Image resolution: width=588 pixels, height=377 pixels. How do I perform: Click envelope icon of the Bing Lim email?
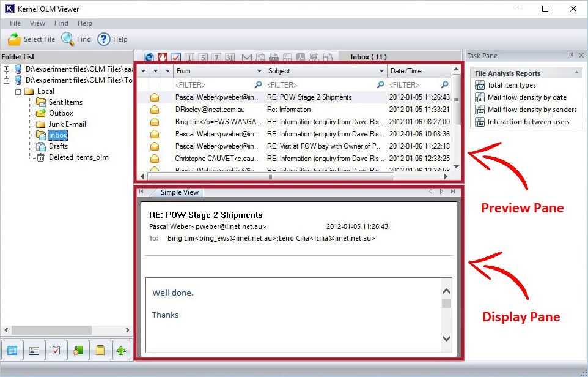point(155,122)
